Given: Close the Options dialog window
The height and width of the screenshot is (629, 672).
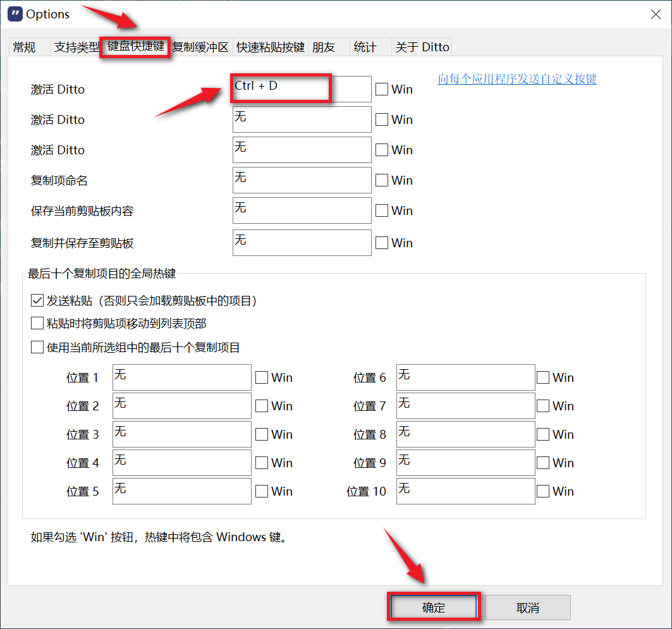Looking at the screenshot, I should 656,14.
